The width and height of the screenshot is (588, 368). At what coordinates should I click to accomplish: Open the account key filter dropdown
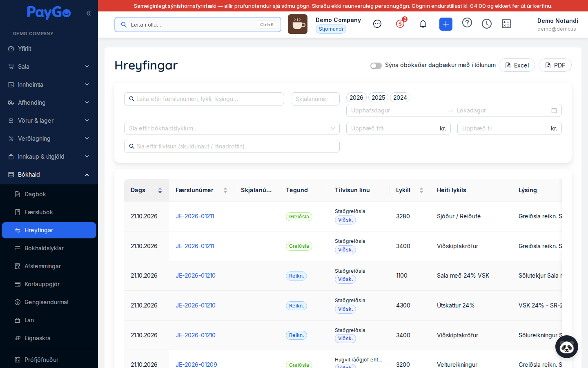point(232,128)
